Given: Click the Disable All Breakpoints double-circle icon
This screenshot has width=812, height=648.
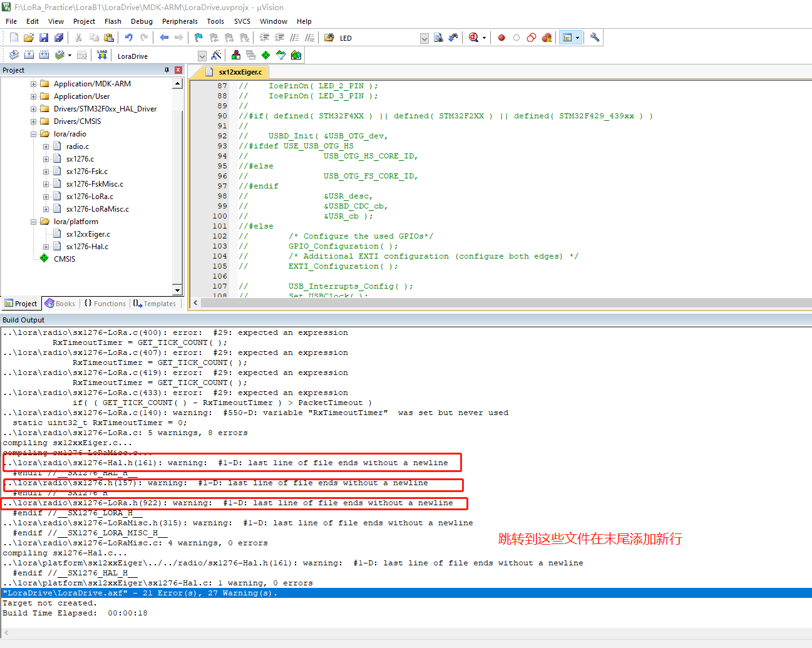Looking at the screenshot, I should tap(532, 38).
